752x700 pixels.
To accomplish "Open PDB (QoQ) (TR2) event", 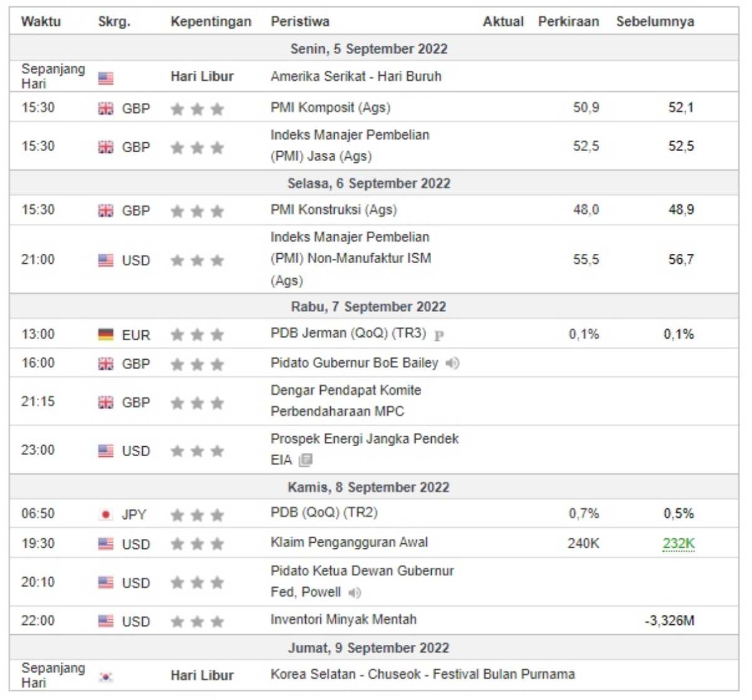I will [324, 513].
